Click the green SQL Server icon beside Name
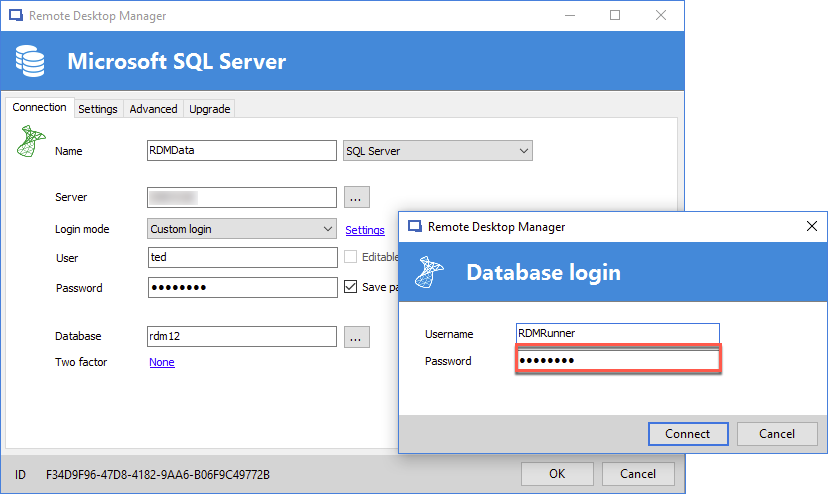The height and width of the screenshot is (494, 828). click(x=31, y=141)
